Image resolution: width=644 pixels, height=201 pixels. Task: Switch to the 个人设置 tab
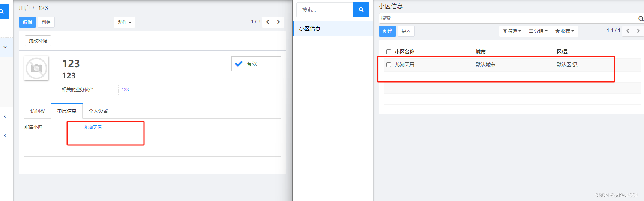point(98,111)
